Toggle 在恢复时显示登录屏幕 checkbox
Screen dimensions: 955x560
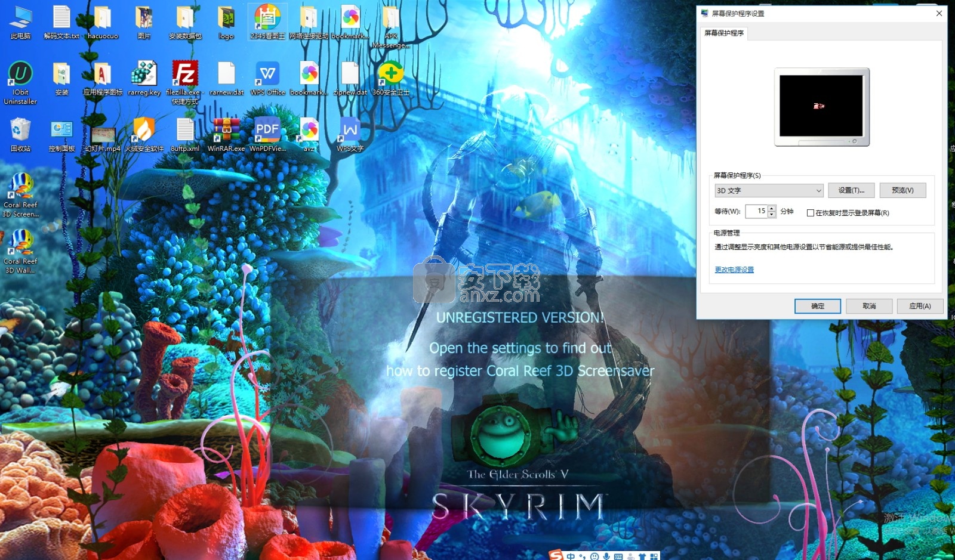[x=810, y=213]
